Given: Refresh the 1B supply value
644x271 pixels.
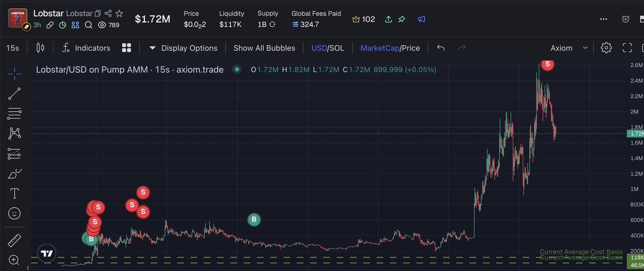Looking at the screenshot, I should (272, 24).
